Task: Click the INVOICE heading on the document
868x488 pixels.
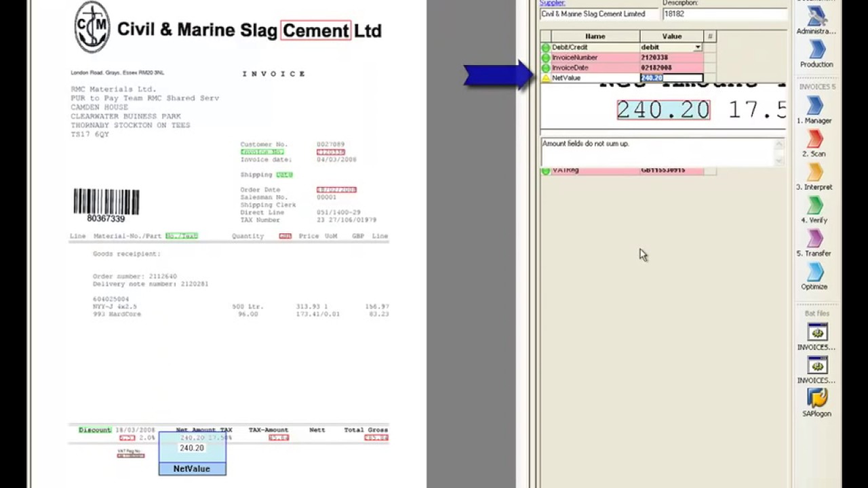Action: 274,74
